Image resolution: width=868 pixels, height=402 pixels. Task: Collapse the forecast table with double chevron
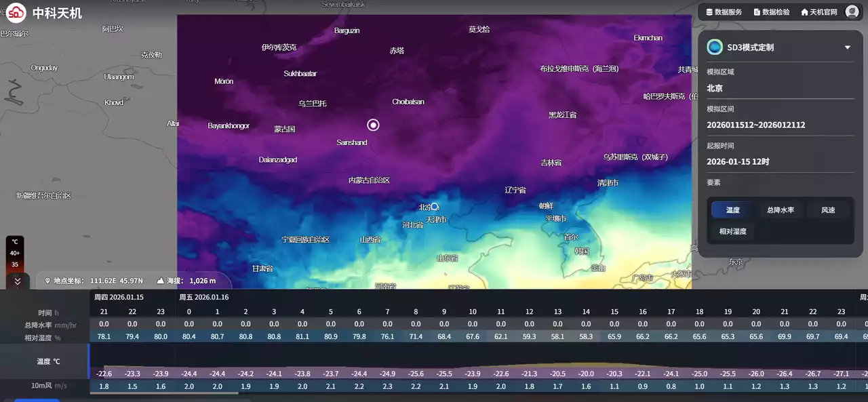click(x=17, y=281)
